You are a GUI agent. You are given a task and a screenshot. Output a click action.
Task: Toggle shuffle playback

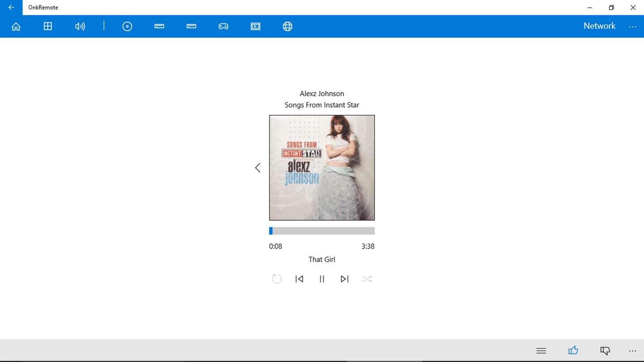coord(367,279)
